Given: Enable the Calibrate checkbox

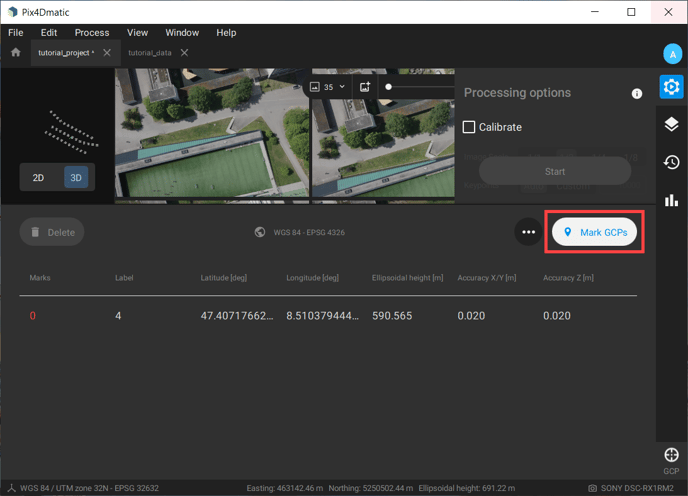Looking at the screenshot, I should [x=469, y=127].
